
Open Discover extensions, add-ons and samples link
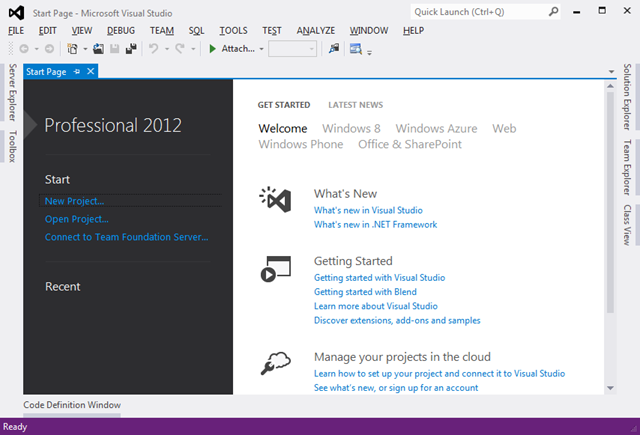click(397, 320)
